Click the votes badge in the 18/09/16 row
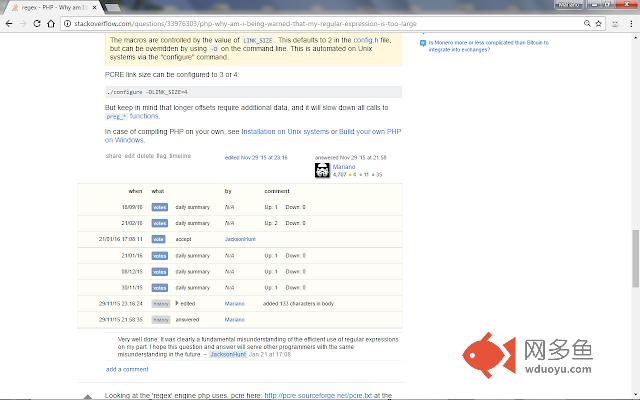Viewport: 640px width, 400px height. coord(160,207)
